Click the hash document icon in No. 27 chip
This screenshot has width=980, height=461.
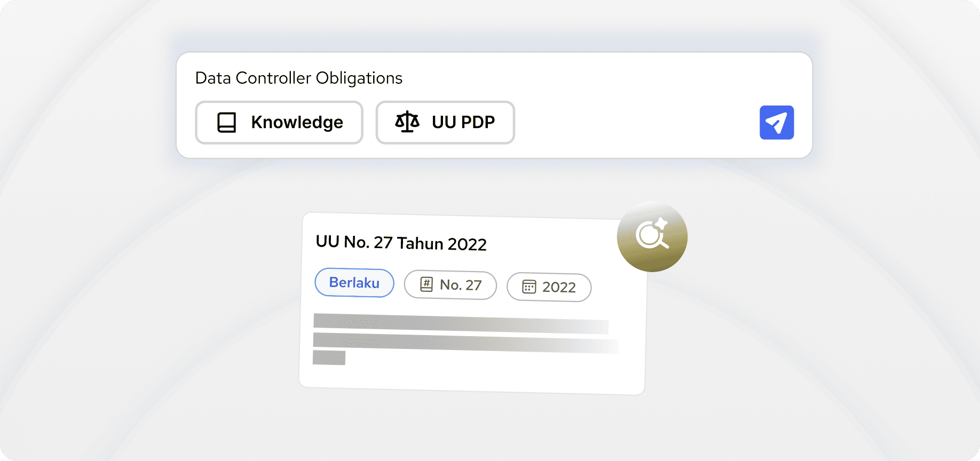426,284
